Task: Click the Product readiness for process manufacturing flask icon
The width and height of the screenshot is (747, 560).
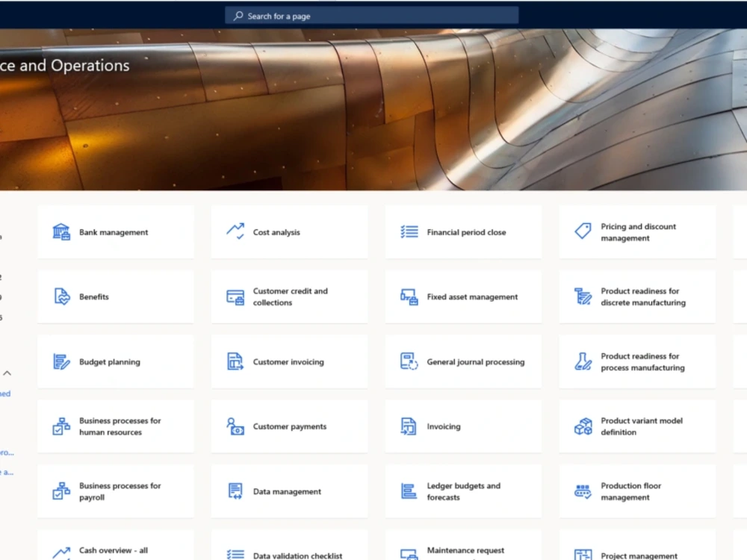Action: tap(582, 361)
